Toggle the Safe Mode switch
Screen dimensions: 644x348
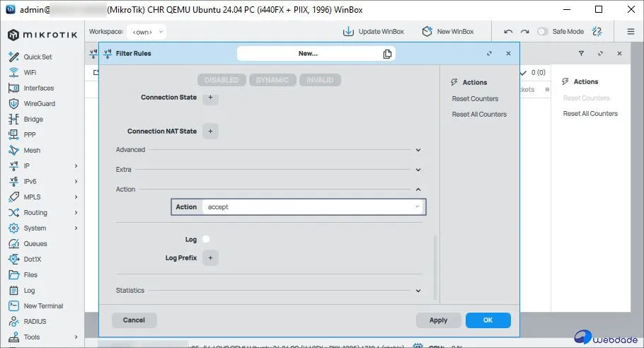[543, 32]
